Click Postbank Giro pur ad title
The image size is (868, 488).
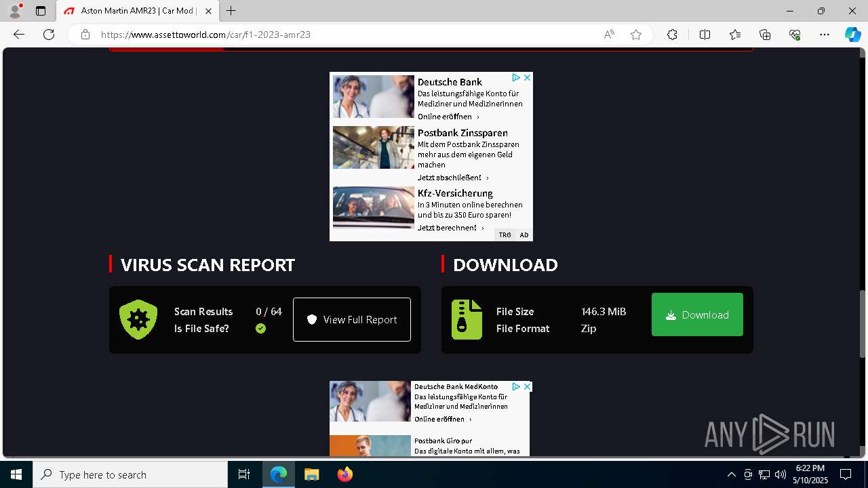pos(443,441)
